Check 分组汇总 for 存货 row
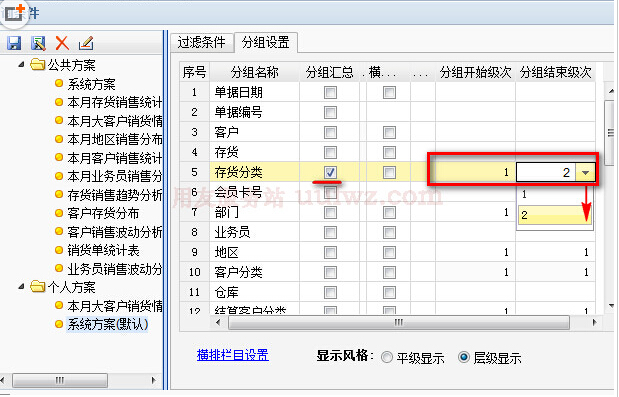Viewport: 619px width, 397px height. [x=330, y=152]
